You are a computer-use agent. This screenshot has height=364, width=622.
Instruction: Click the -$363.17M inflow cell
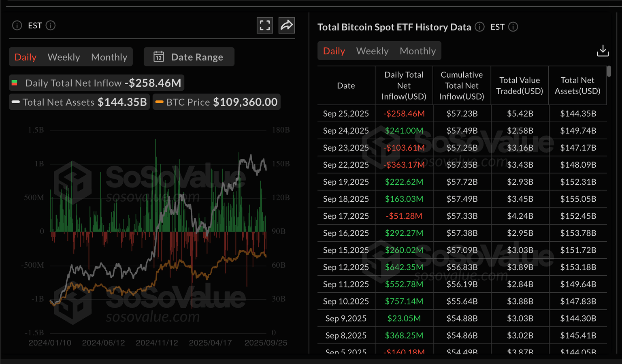tap(404, 165)
